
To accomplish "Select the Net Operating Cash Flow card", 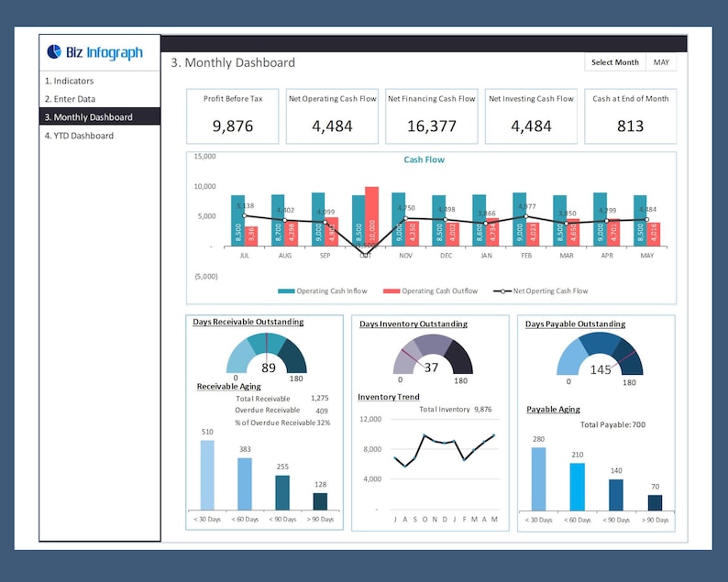I will (x=332, y=116).
